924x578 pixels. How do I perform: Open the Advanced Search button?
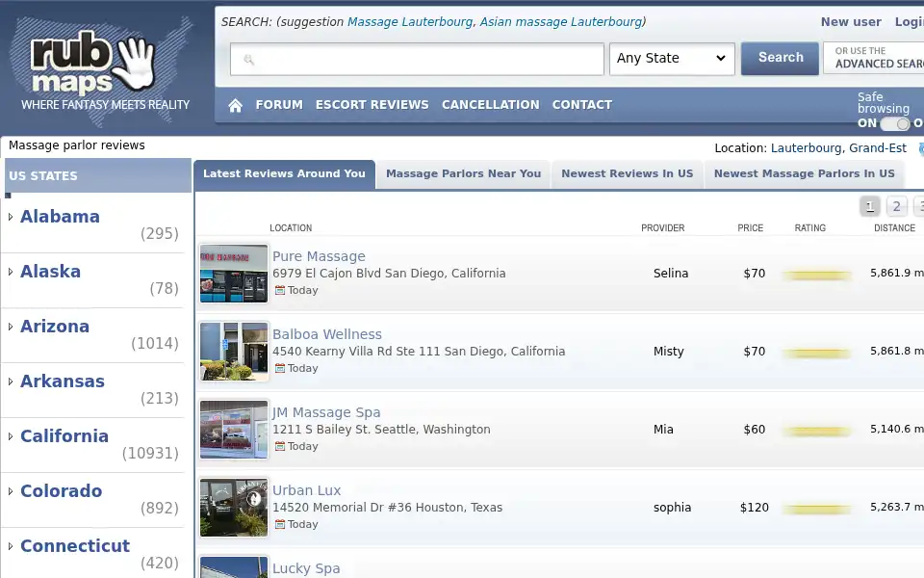pyautogui.click(x=874, y=58)
